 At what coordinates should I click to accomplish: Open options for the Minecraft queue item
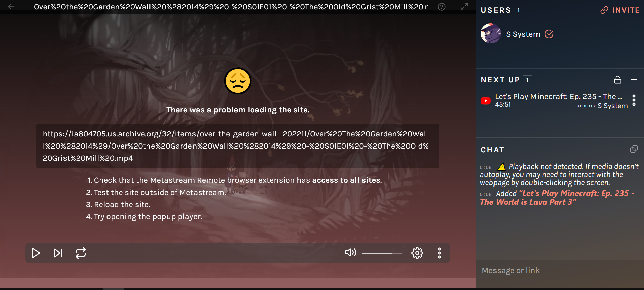pos(634,100)
